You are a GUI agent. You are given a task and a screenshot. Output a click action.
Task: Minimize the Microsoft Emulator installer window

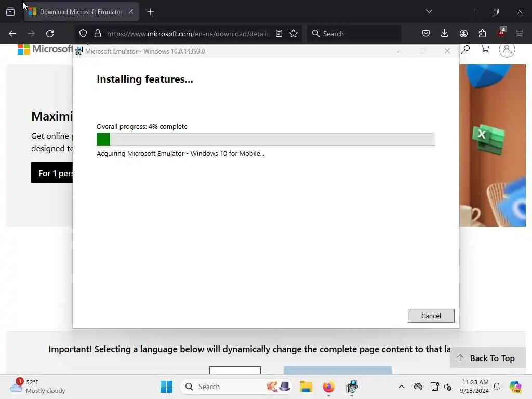pos(400,51)
